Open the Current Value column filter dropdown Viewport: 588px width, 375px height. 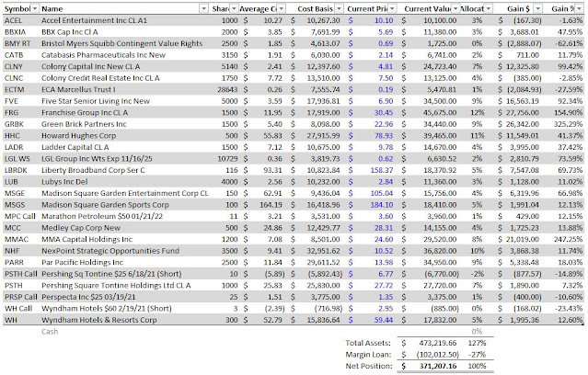[455, 8]
